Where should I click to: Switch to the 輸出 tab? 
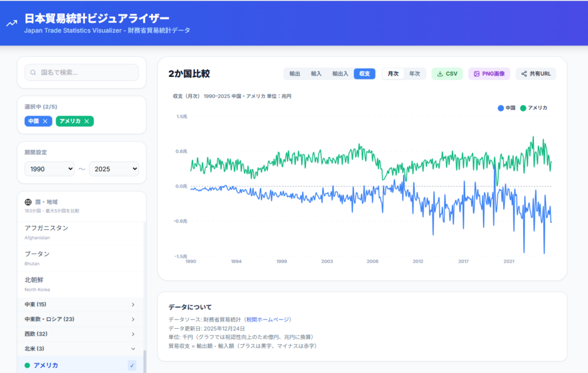pos(295,74)
